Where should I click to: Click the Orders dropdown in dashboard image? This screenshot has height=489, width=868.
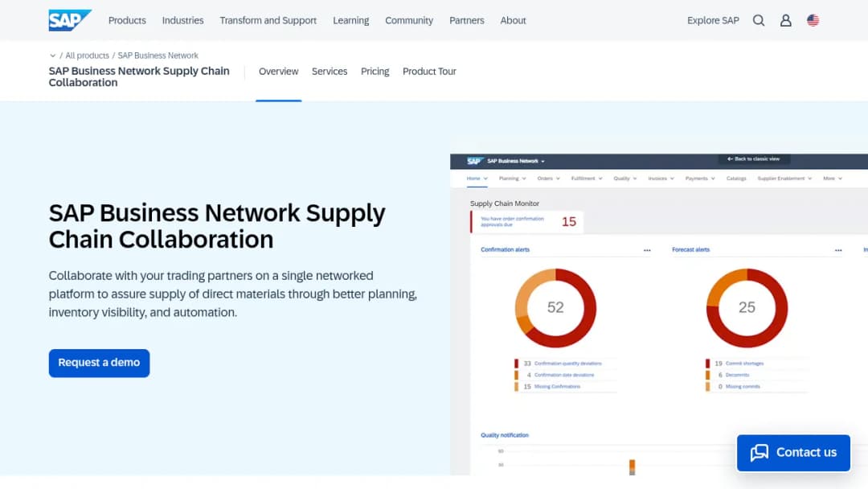pos(548,179)
